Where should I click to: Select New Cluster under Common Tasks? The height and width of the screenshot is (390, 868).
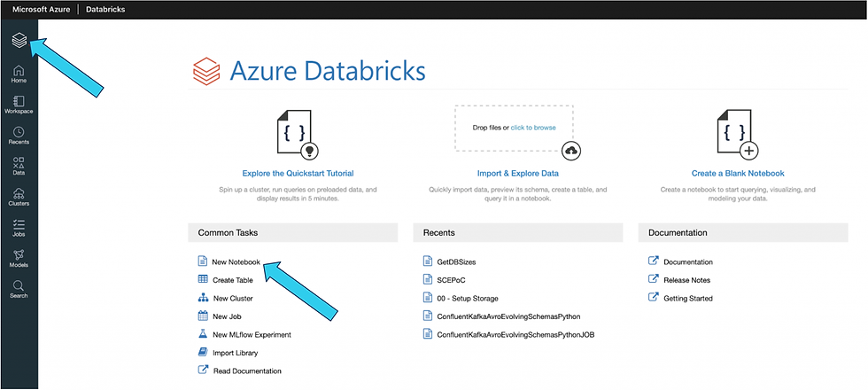point(232,299)
